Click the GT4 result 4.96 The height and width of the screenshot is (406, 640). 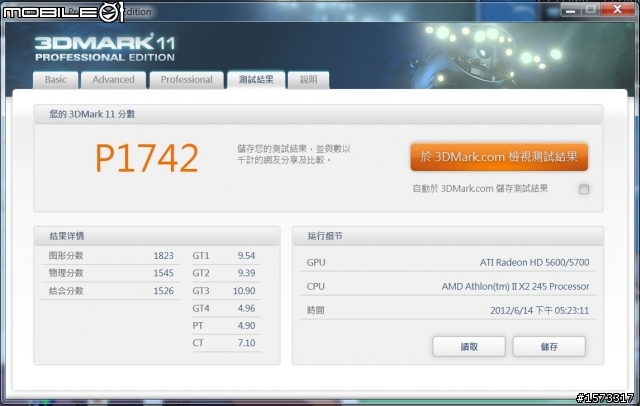pos(247,308)
